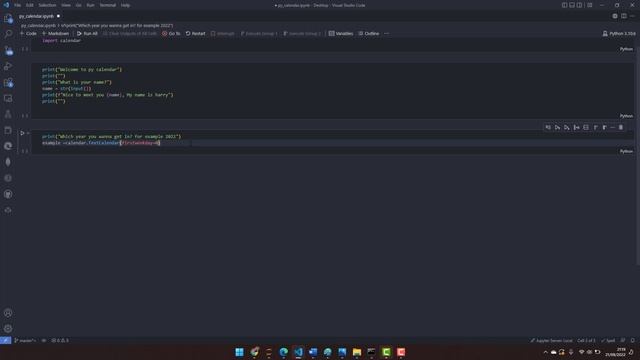This screenshot has width=640, height=360.
Task: Open more actions on the cell toolbar
Action: [x=612, y=127]
